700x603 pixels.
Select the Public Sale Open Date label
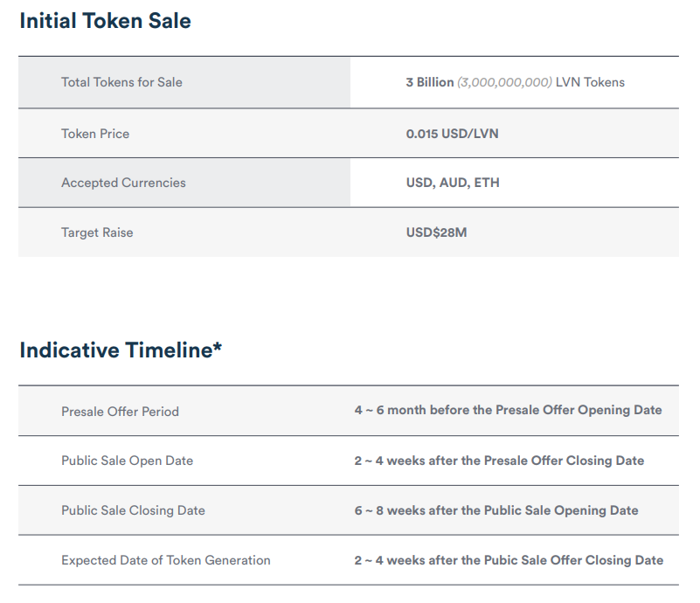[127, 461]
